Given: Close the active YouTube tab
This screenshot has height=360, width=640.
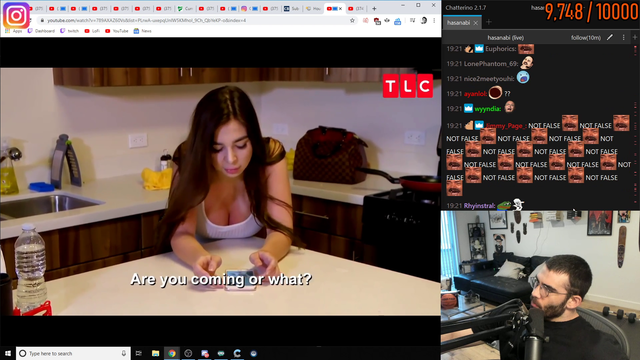Looking at the screenshot, I should click(x=340, y=9).
